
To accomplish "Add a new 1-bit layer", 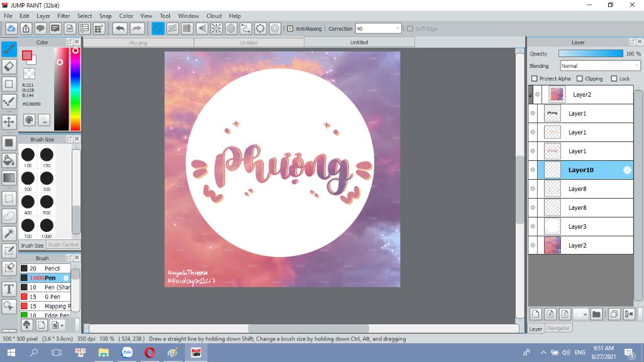I will point(565,314).
